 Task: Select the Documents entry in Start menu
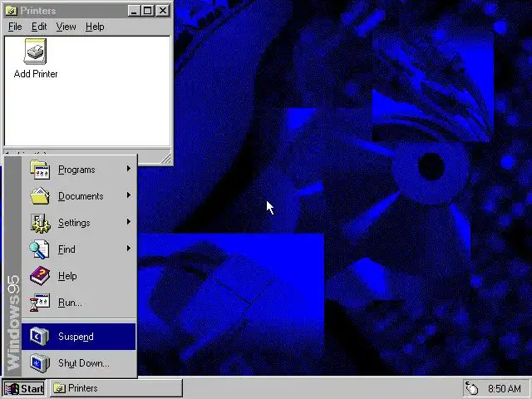click(x=79, y=196)
